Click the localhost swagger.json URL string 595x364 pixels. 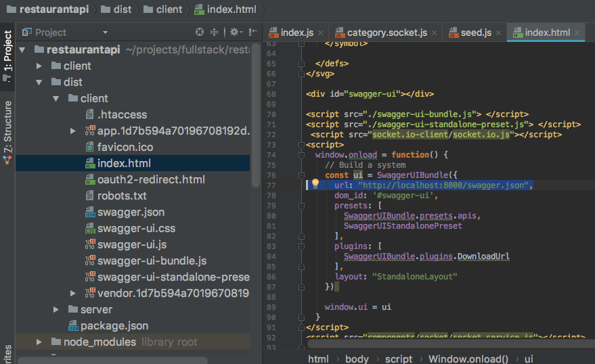[x=443, y=185]
